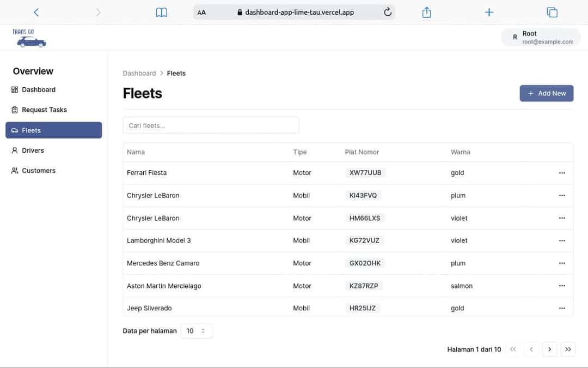Click the Mercedes Benz Camaro name cell
This screenshot has width=588, height=368.
[x=163, y=263]
